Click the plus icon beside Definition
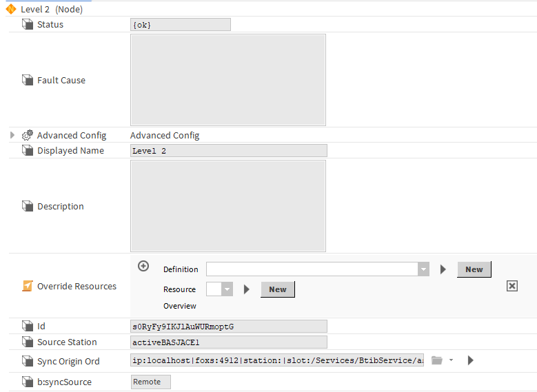Screen dimensions: 537x392 (143, 266)
